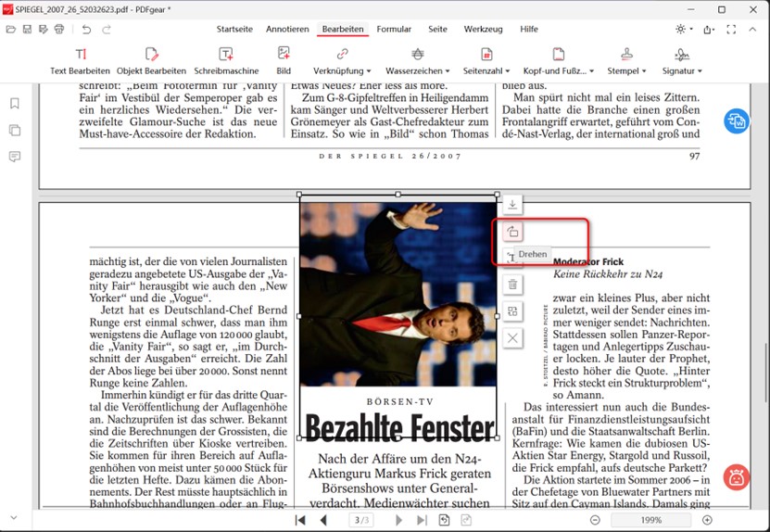Expand the Wasserzeichen dropdown
The width and height of the screenshot is (770, 532).
click(417, 61)
